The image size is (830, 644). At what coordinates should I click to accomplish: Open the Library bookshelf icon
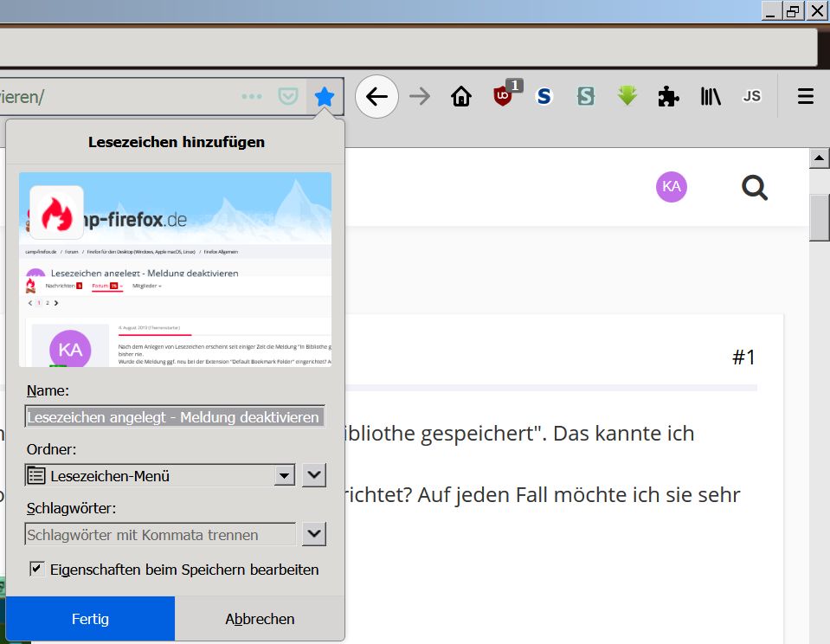pos(711,96)
